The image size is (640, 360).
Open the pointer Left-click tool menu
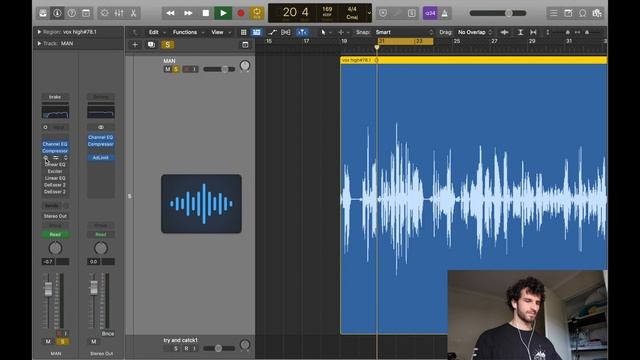tap(325, 32)
